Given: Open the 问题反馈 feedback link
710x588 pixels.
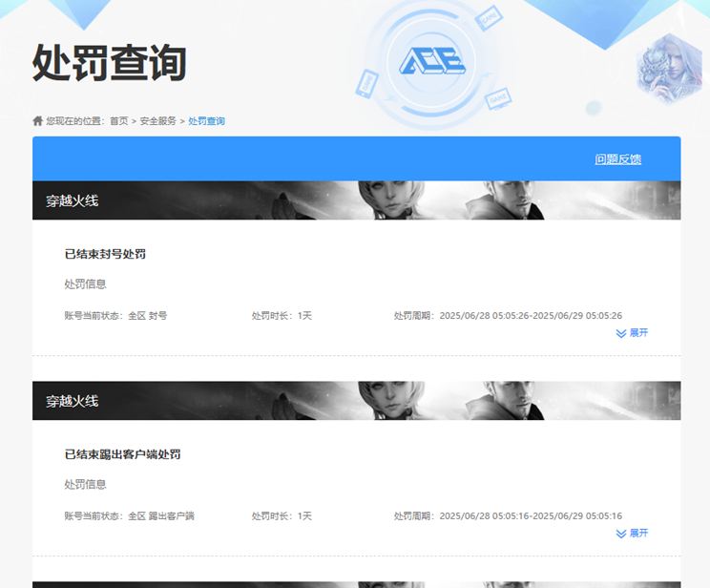Looking at the screenshot, I should tap(618, 159).
